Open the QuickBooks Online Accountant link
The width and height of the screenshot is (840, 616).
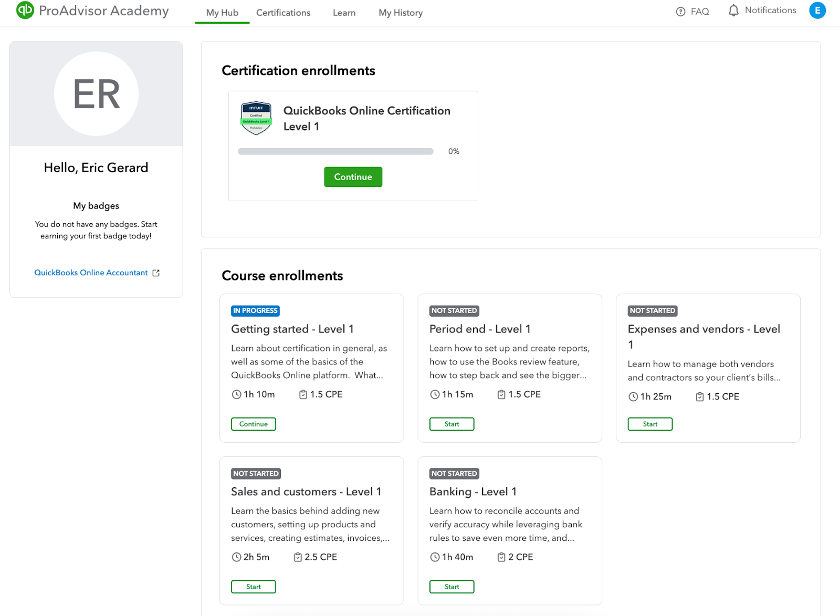pos(90,273)
